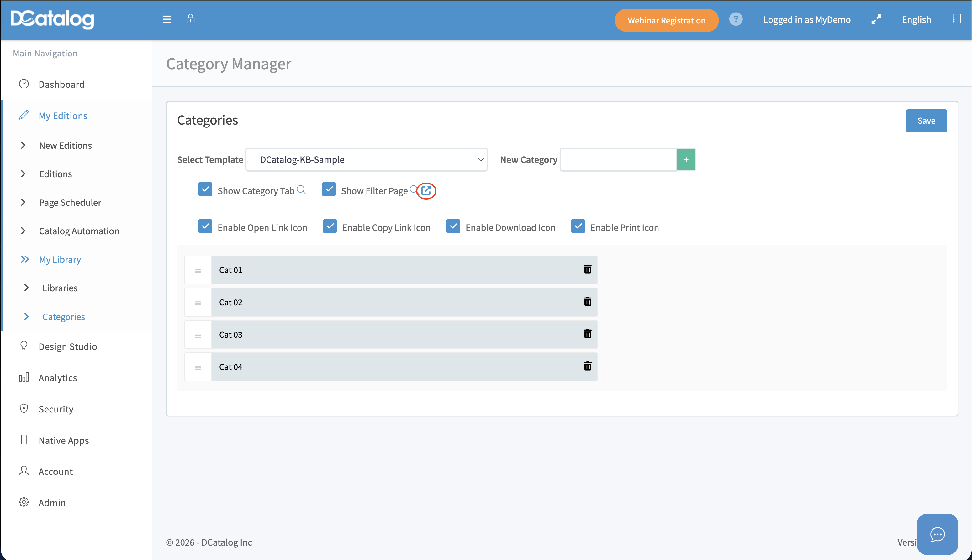This screenshot has height=560, width=972.
Task: Click the fullscreen expand arrows icon
Action: 876,19
